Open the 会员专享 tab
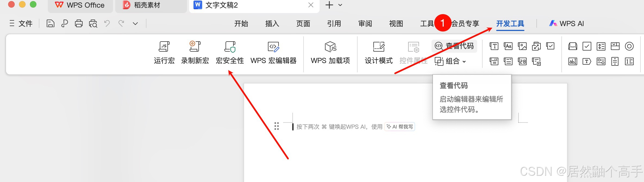644x182 pixels. coord(465,24)
